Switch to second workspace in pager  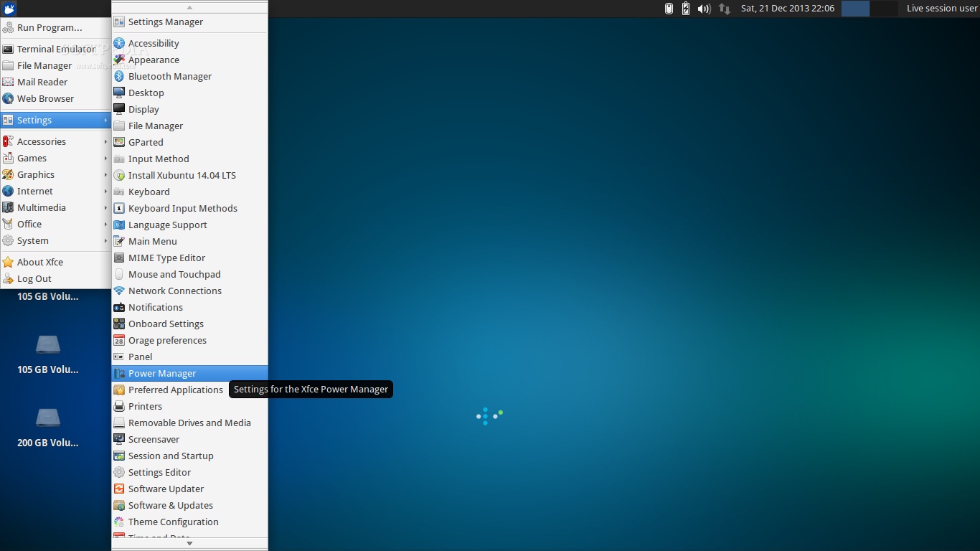(x=884, y=9)
